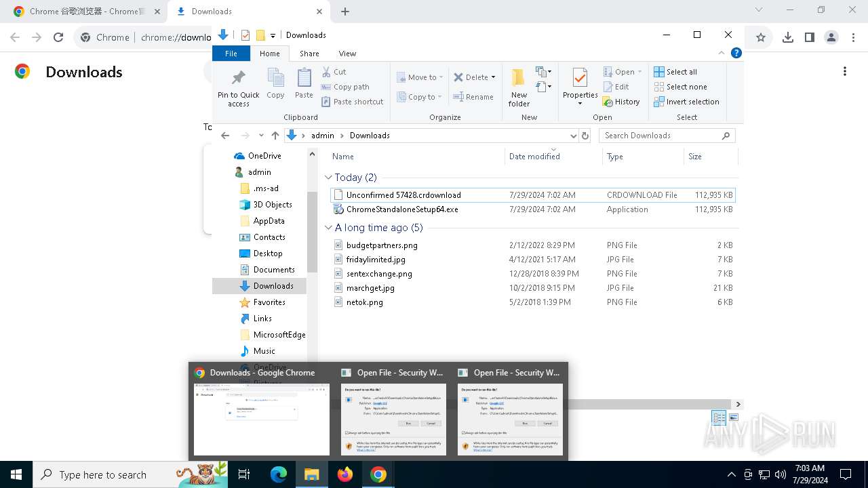The width and height of the screenshot is (868, 488).
Task: Click Windows Start button
Action: (x=16, y=474)
